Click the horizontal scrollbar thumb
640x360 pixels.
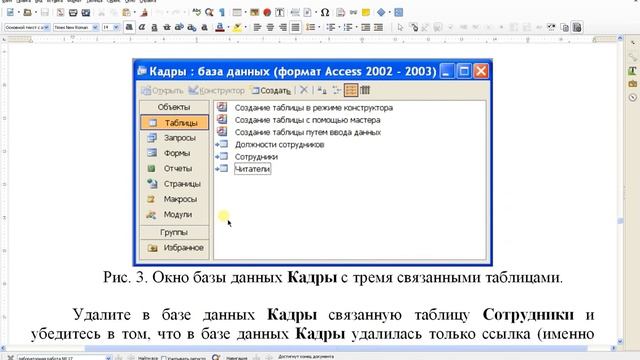336,349
